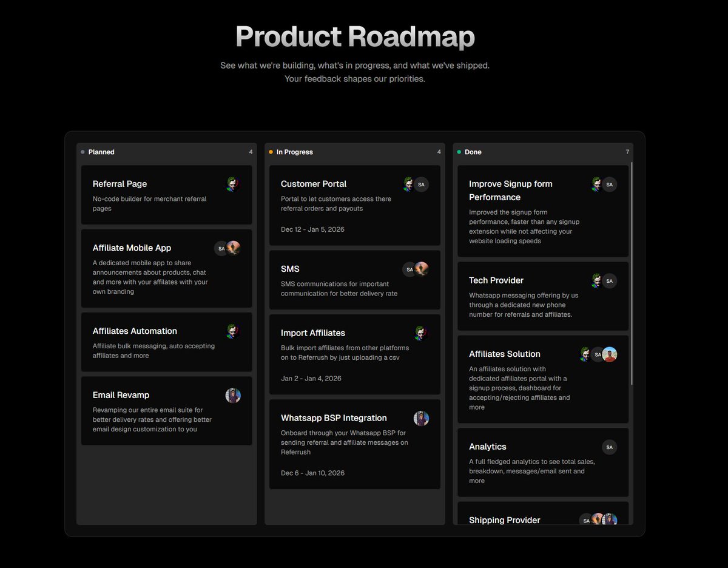The image size is (728, 568).
Task: Click 'Your feedback shapes our priorities.' text
Action: point(355,79)
